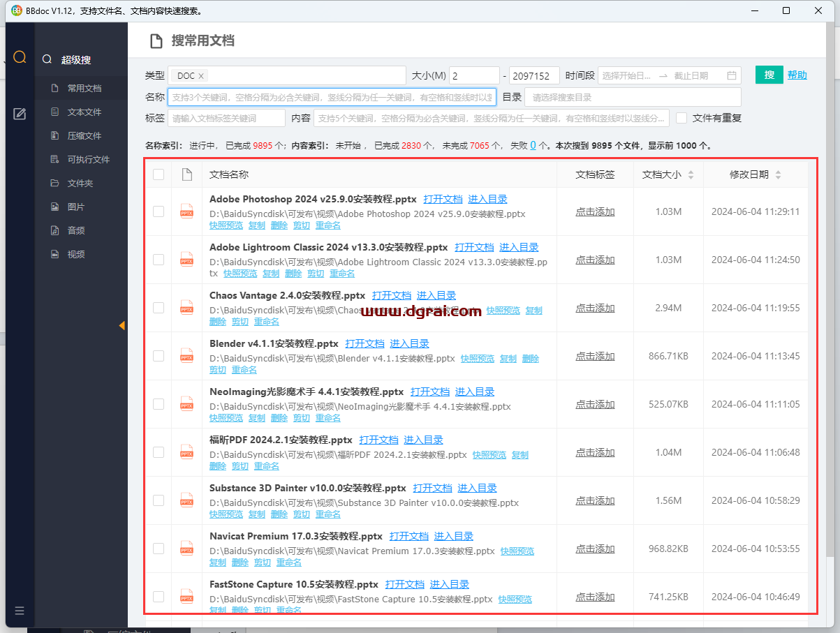This screenshot has height=633, width=840.
Task: Remove the DOC type tag
Action: [201, 76]
